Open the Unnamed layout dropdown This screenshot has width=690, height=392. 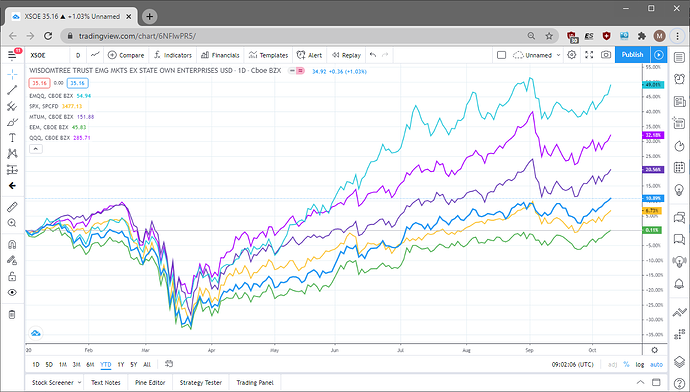click(x=537, y=55)
